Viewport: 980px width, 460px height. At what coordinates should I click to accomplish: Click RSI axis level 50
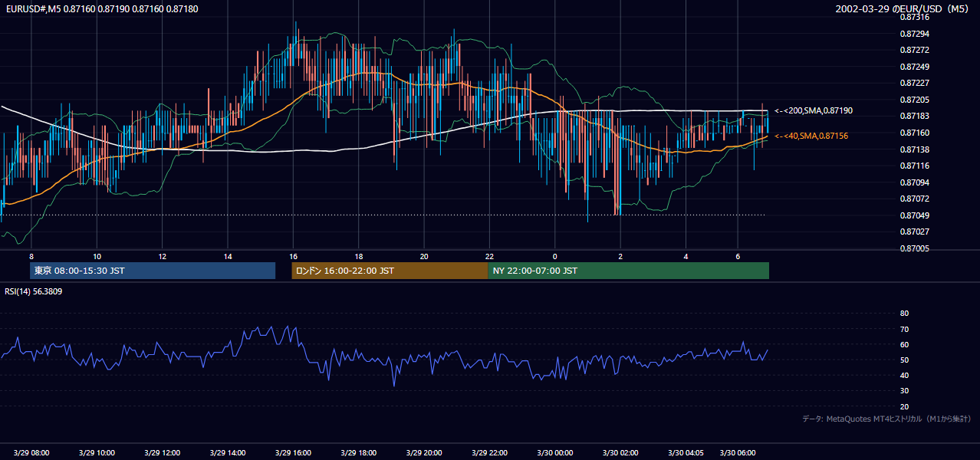pos(904,360)
